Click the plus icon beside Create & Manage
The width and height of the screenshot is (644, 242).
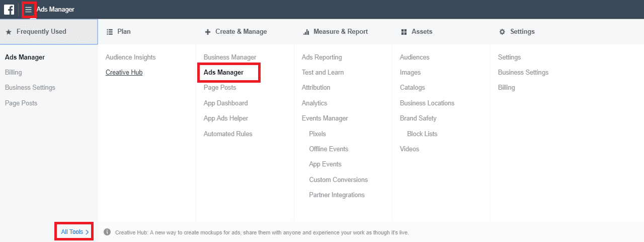pos(208,32)
